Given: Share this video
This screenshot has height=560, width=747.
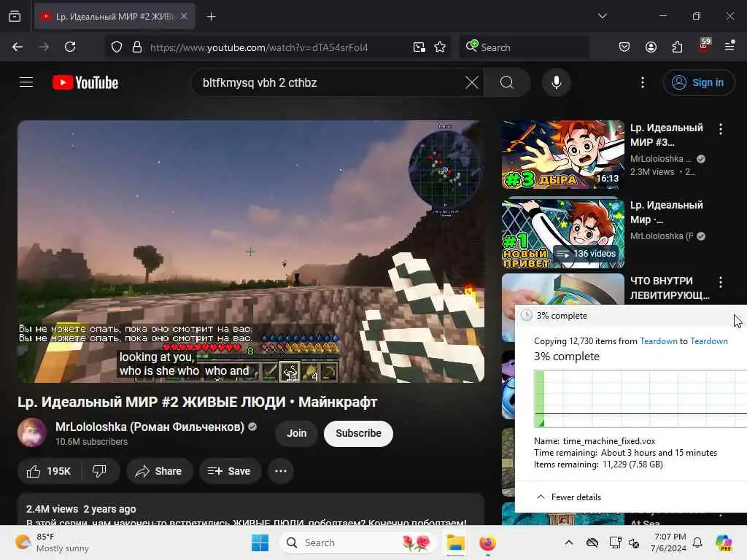Looking at the screenshot, I should point(159,471).
